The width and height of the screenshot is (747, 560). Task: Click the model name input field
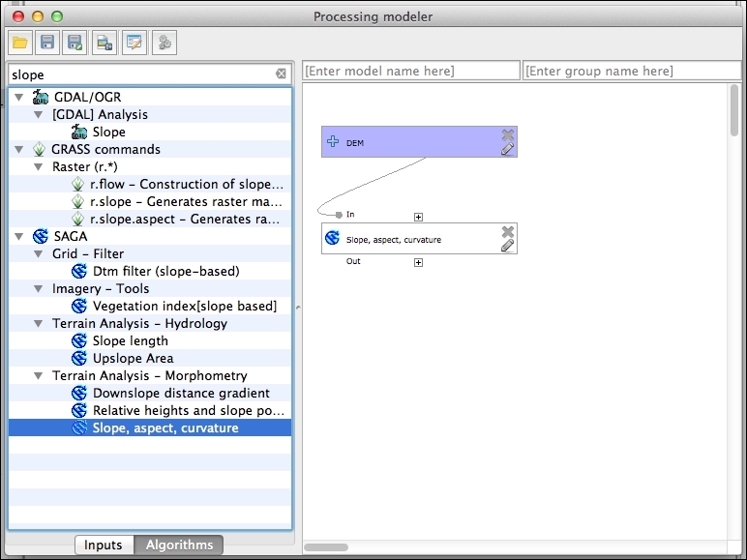[x=410, y=72]
